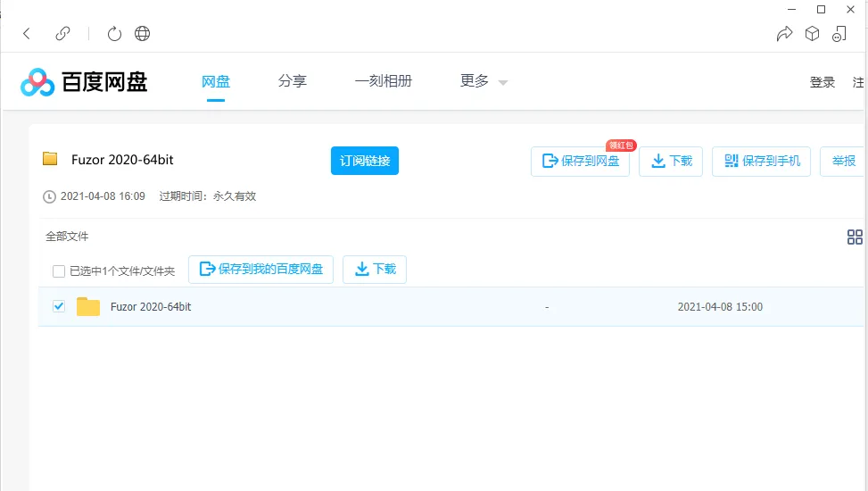Click the device icon at top right
Viewport: 868px width, 491px height.
(x=839, y=34)
